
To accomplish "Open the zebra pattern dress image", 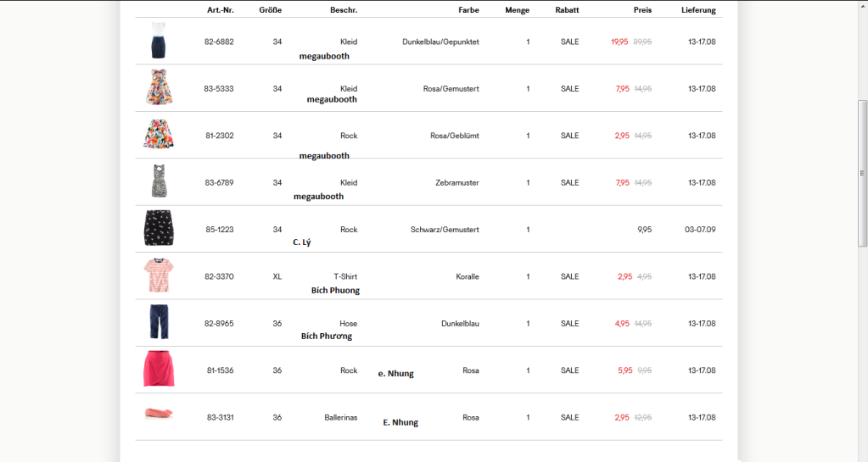I will pyautogui.click(x=159, y=181).
